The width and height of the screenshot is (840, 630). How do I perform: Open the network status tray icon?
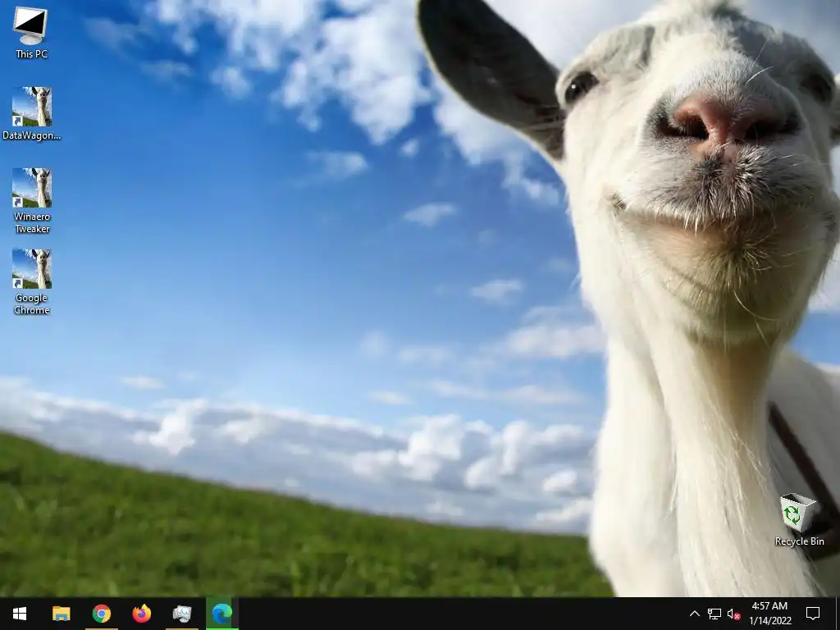(x=714, y=614)
